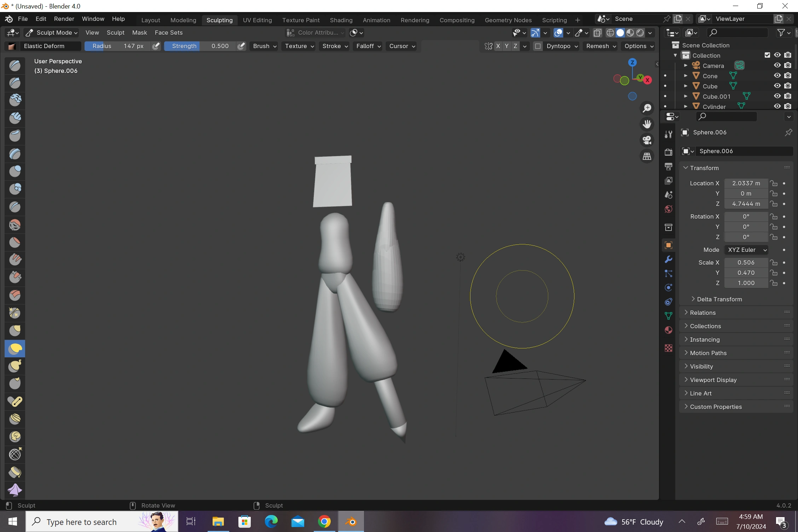This screenshot has width=798, height=532.
Task: Switch to the Texture Paint workspace tab
Action: 301,20
